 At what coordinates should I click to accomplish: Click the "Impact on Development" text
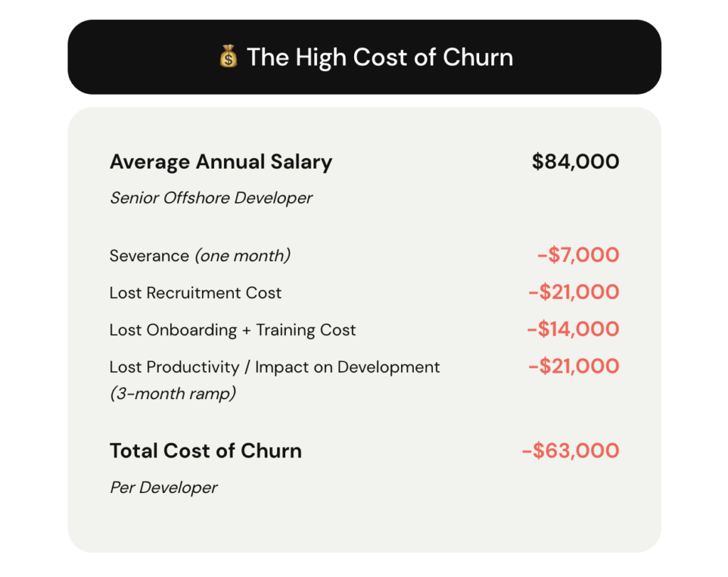(348, 367)
